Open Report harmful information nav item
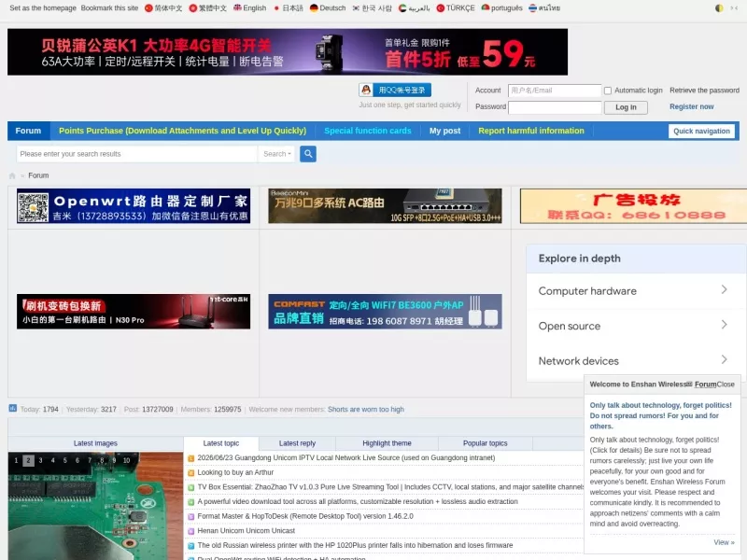 coord(531,131)
